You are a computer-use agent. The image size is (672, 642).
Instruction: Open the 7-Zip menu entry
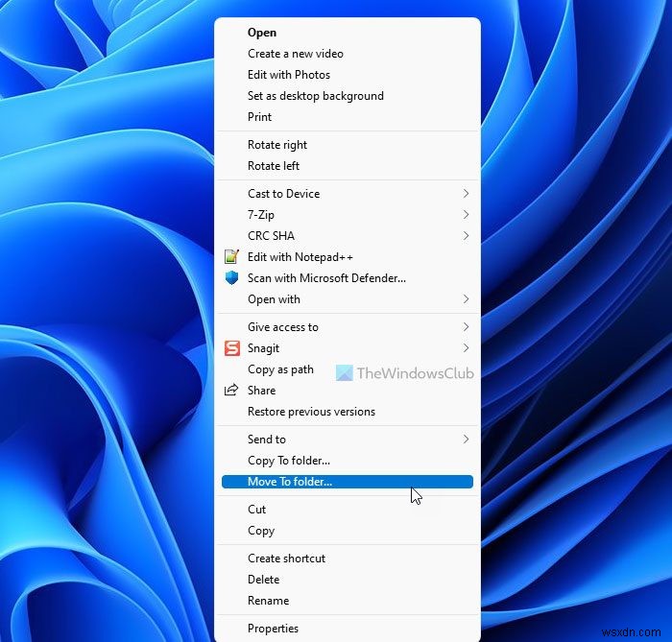point(348,215)
